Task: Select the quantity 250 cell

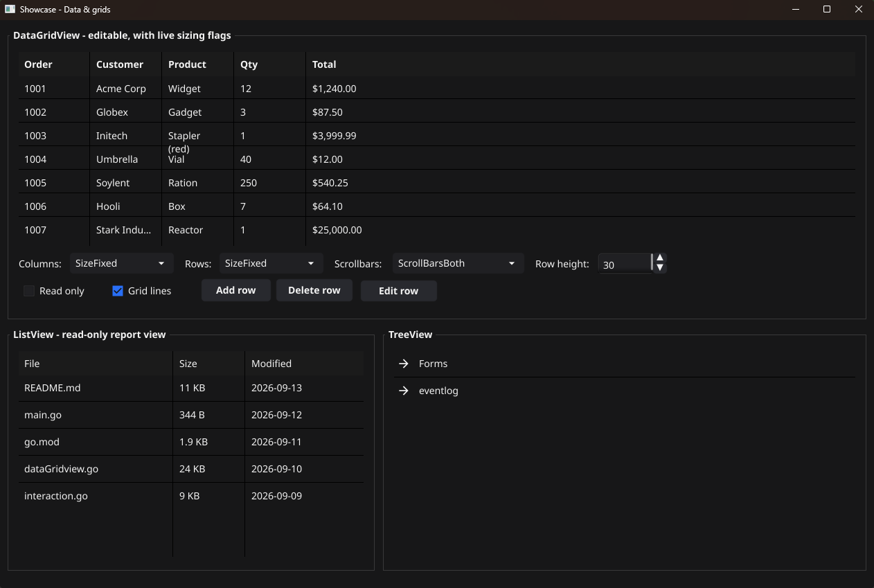Action: 270,183
